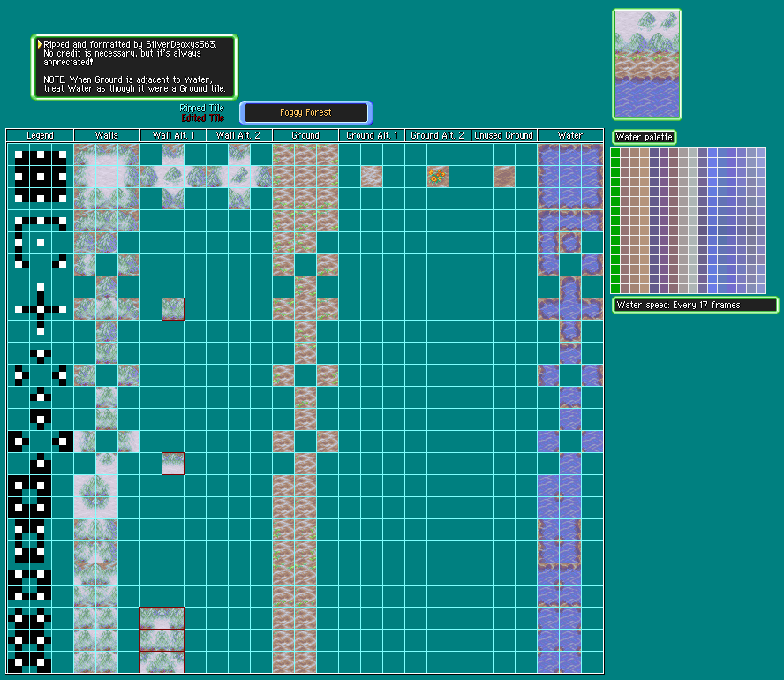This screenshot has width=784, height=680.
Task: Click the line starting "NOTE: When Ground is adjacent"
Action: (128, 79)
